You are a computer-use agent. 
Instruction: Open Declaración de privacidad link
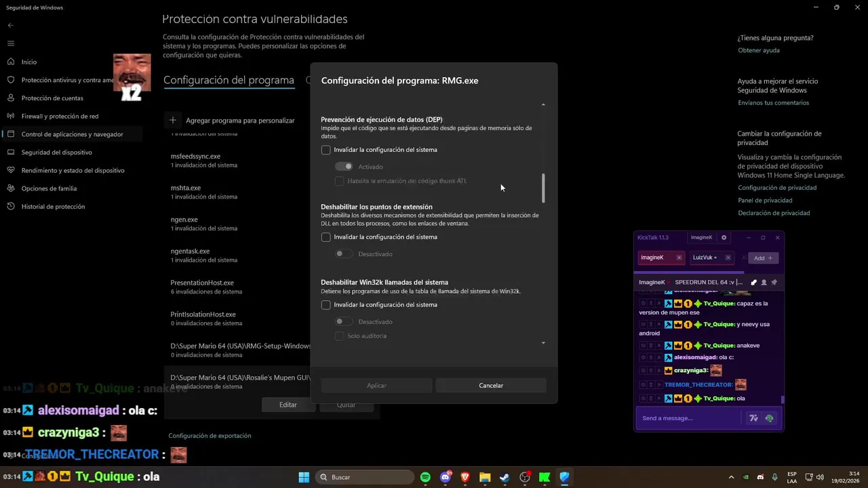point(774,213)
